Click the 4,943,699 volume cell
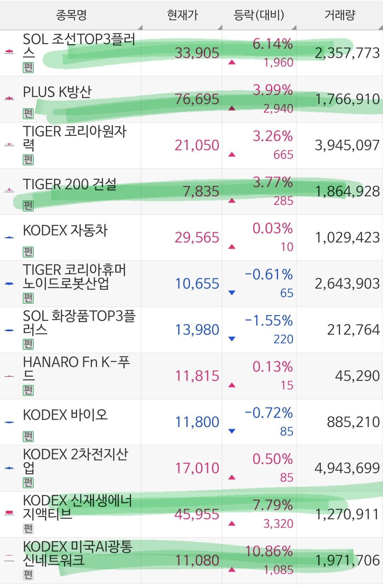Image resolution: width=383 pixels, height=588 pixels. coord(347,468)
